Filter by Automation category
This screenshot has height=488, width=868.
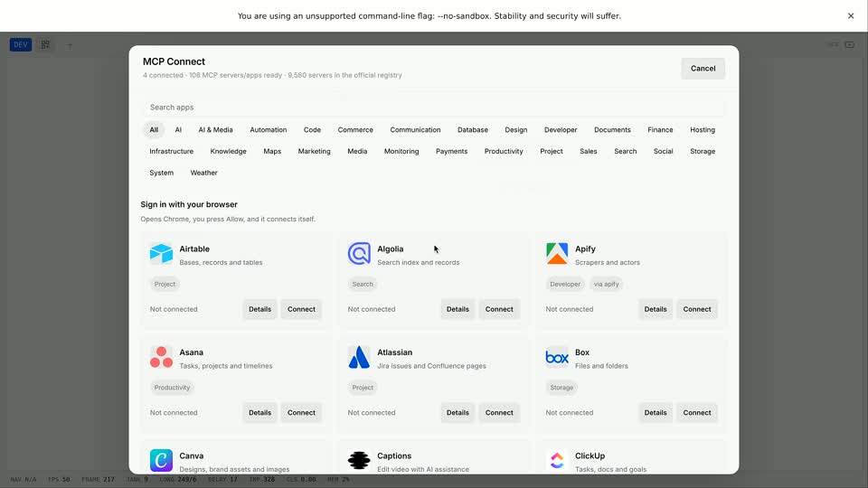pyautogui.click(x=269, y=130)
